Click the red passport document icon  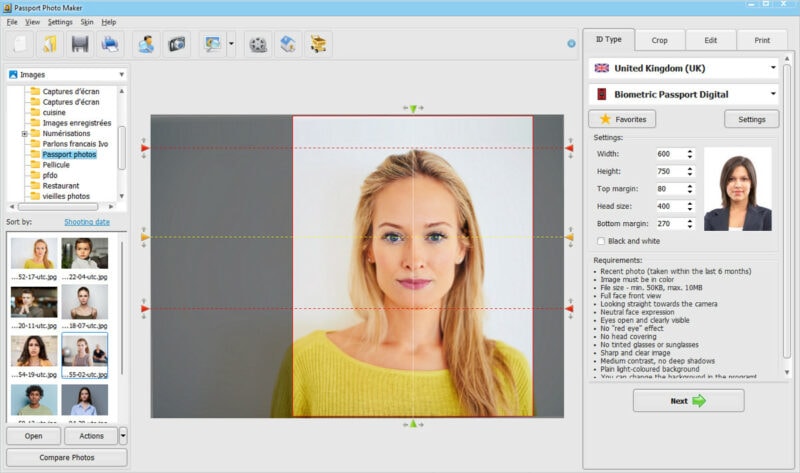point(602,94)
